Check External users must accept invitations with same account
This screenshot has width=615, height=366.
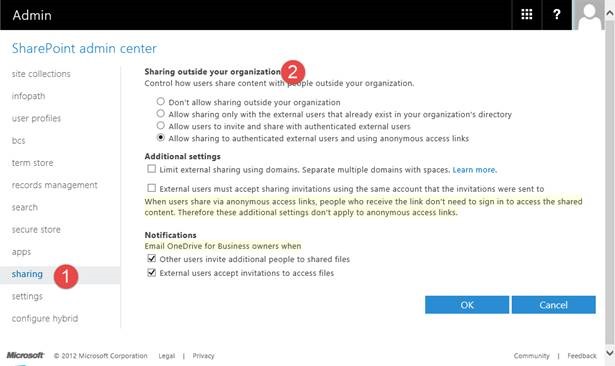click(151, 188)
